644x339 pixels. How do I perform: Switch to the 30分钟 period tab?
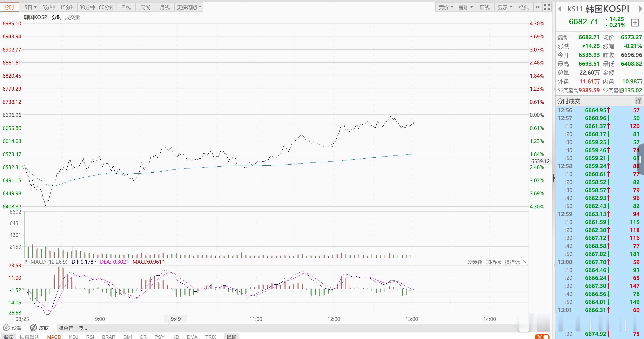coord(87,7)
